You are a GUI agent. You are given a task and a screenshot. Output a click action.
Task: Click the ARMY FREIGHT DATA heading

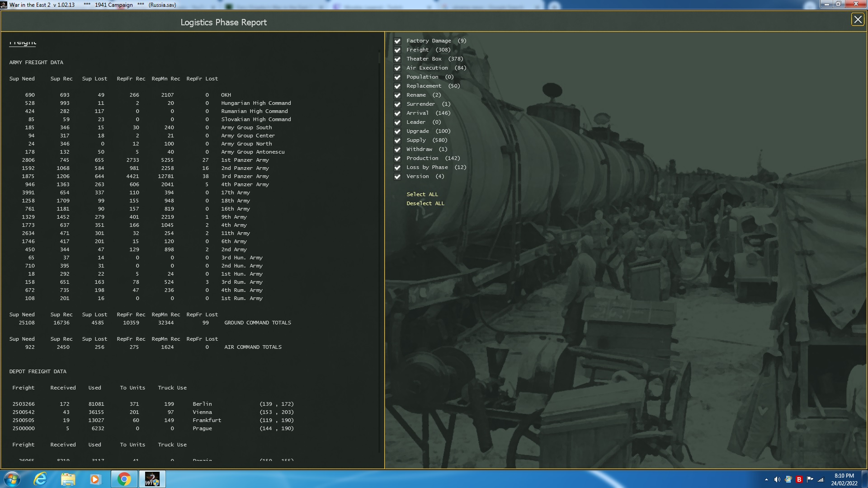click(36, 62)
